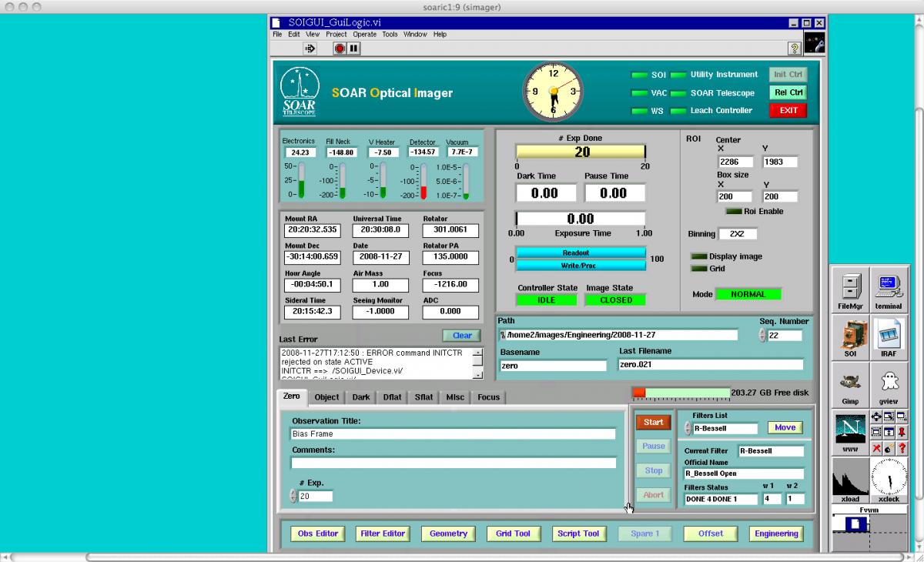Viewport: 924px width, 562px height.
Task: Click the VAC status LED
Action: (639, 93)
